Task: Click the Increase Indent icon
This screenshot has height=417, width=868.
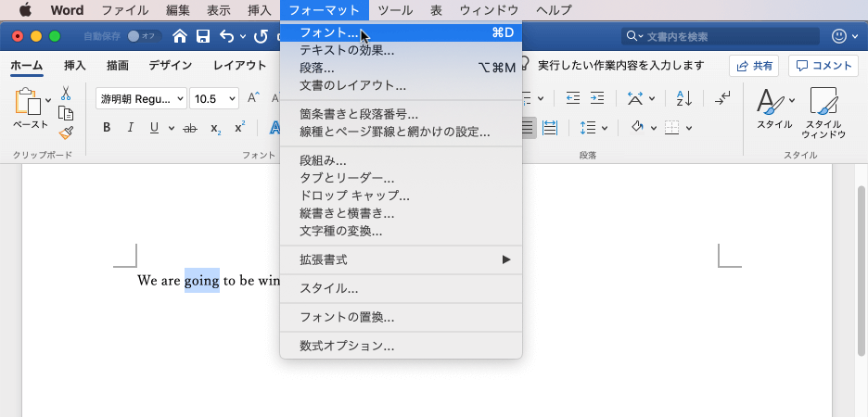Action: pyautogui.click(x=597, y=98)
